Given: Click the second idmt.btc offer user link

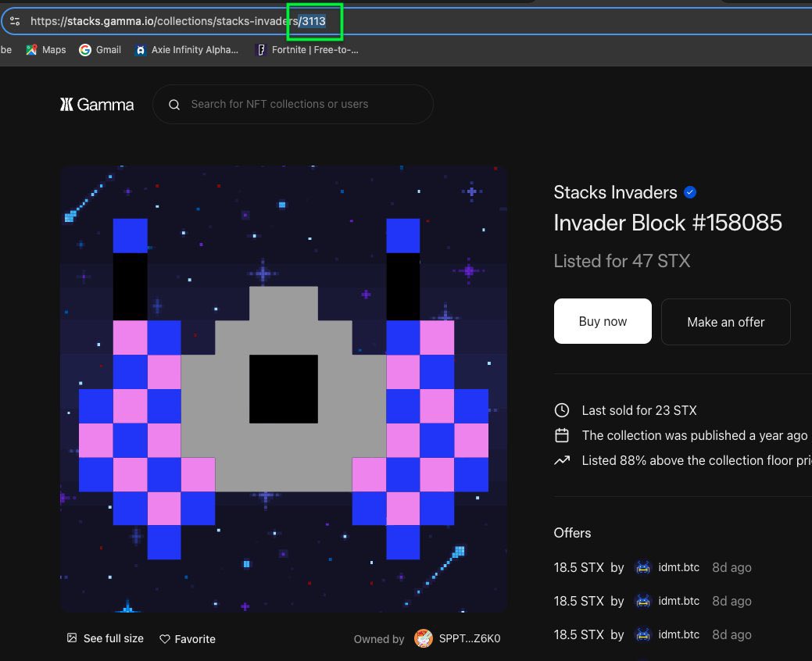Looking at the screenshot, I should point(678,601).
